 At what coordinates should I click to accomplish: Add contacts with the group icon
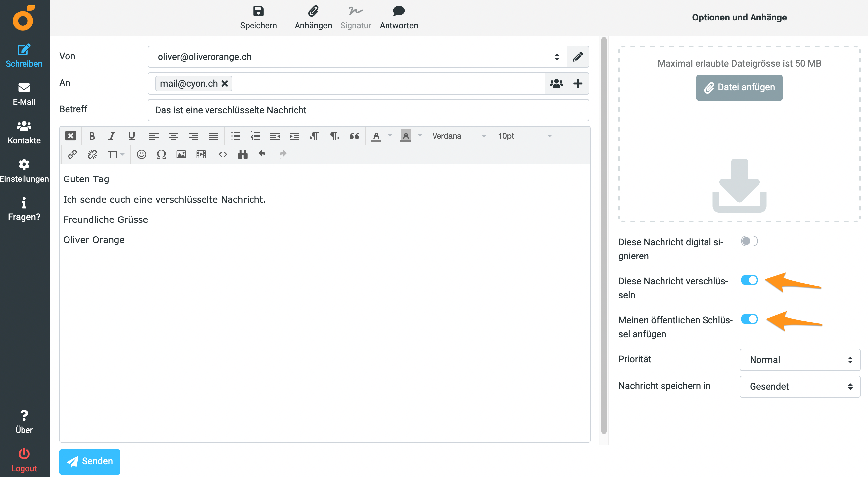pyautogui.click(x=556, y=83)
